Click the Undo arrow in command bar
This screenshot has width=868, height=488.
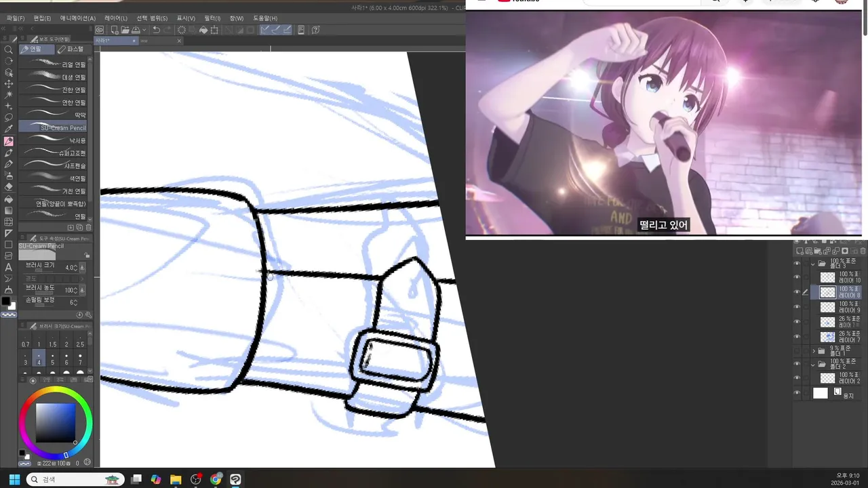coord(157,30)
